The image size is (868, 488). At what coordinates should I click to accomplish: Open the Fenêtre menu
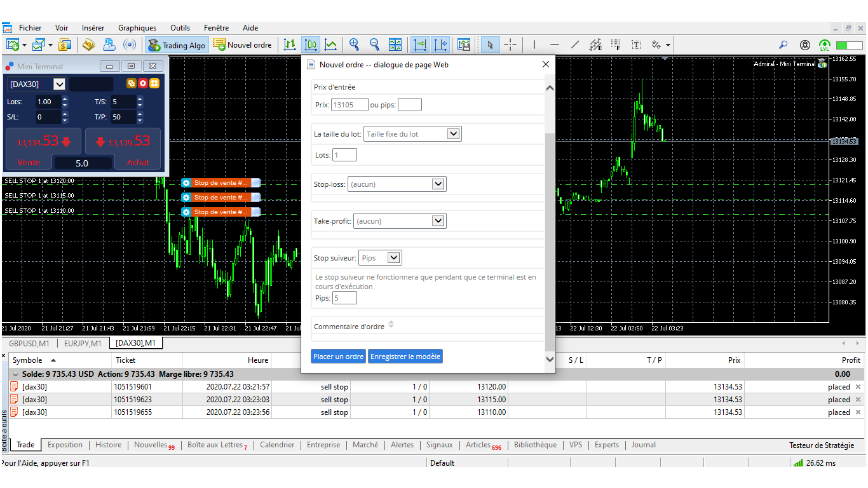click(x=217, y=28)
